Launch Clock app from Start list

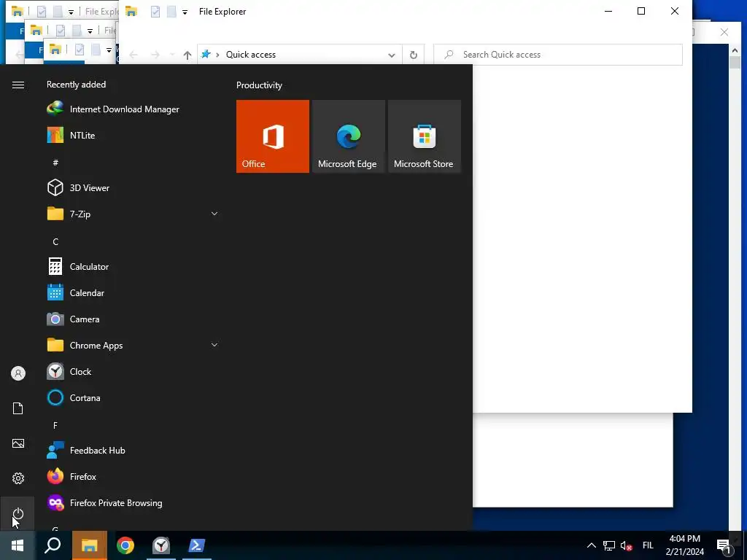click(x=69, y=371)
